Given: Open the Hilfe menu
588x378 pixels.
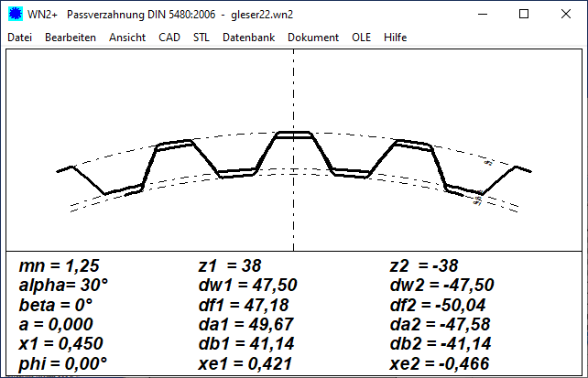Looking at the screenshot, I should coord(396,38).
